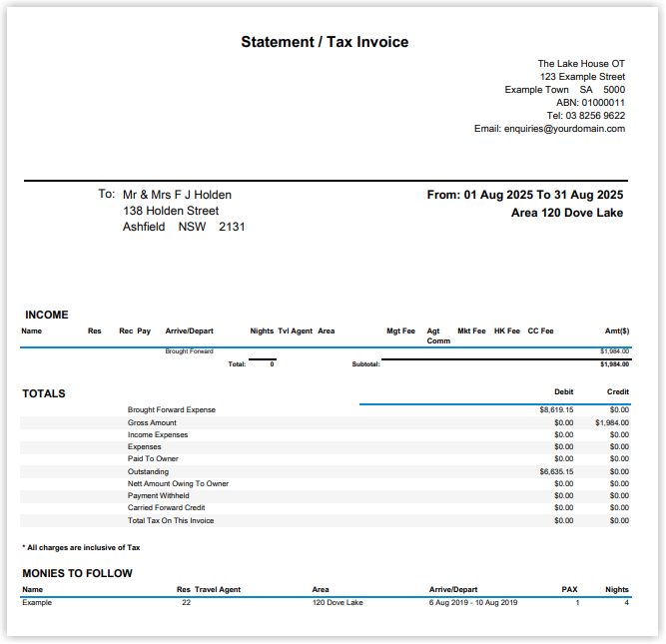The image size is (666, 644).
Task: Select the 'Outstanding' row label
Action: 148,471
